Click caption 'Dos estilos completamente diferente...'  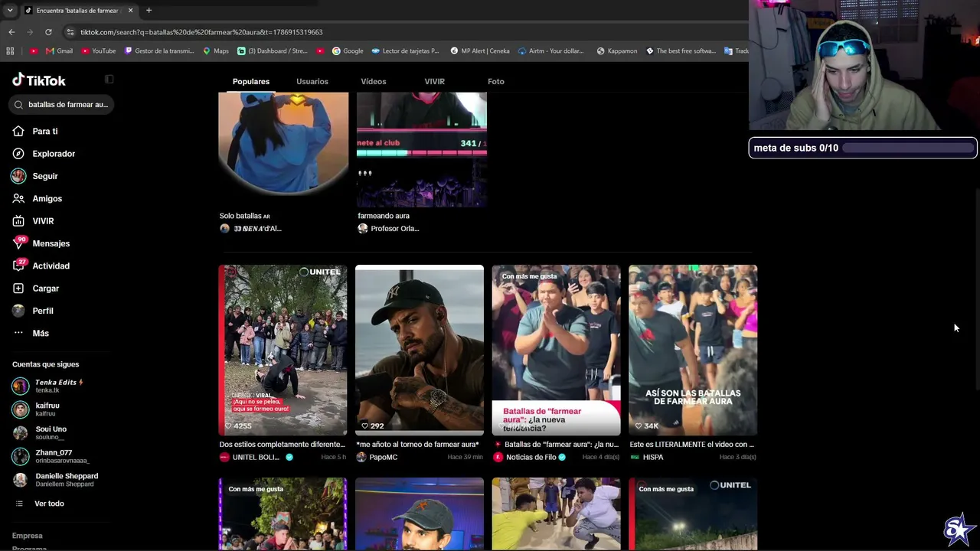coord(283,445)
